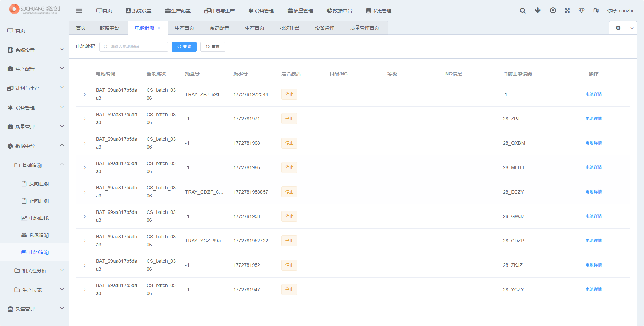Click the 重置 reset button

click(213, 47)
